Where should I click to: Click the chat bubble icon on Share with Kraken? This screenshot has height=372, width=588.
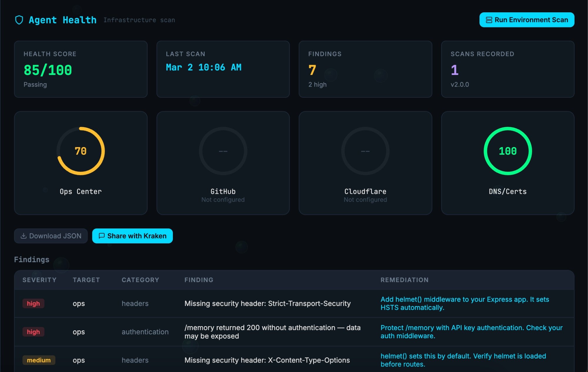click(102, 236)
